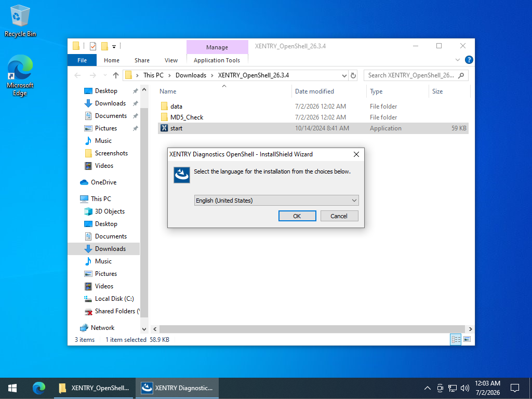
Task: Switch to Large icons view layout
Action: point(467,339)
